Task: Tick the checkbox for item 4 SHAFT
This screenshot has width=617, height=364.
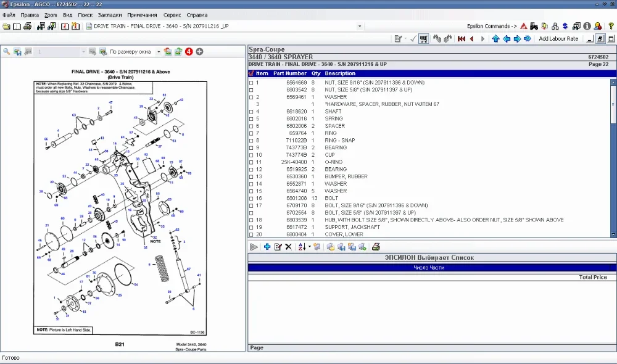Action: tap(251, 112)
